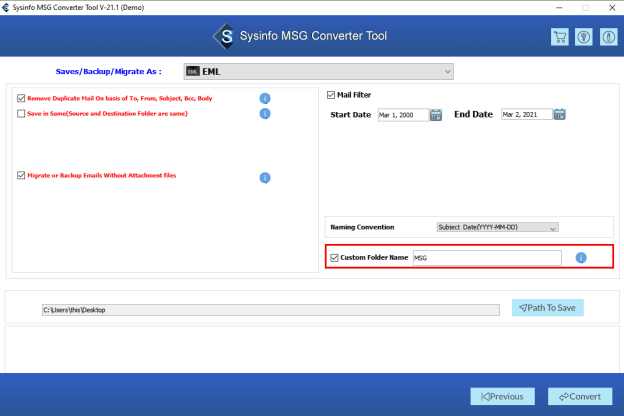Click the 'Naming Convention' label
The image size is (624, 416).
362,227
